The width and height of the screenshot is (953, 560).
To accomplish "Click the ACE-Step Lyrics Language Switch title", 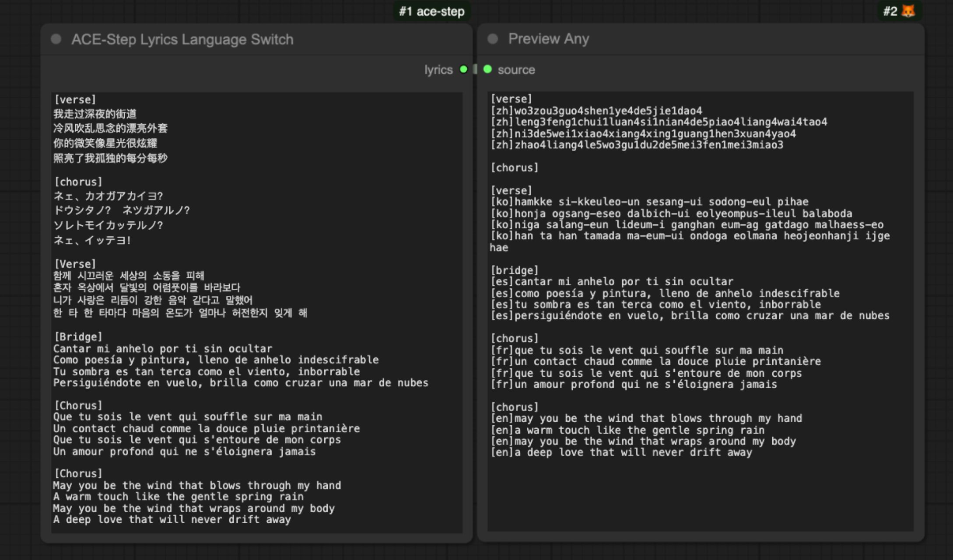I will tap(182, 39).
